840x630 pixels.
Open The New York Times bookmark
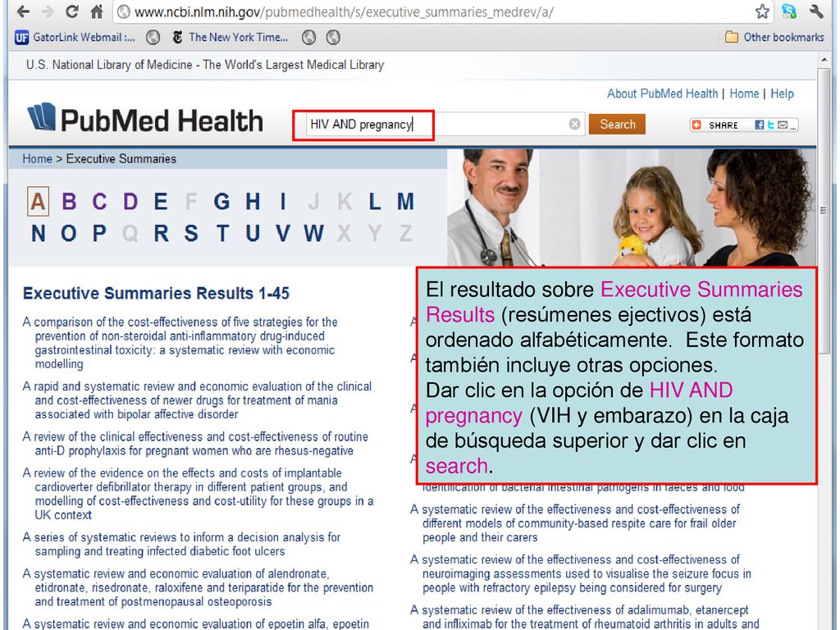pyautogui.click(x=231, y=37)
